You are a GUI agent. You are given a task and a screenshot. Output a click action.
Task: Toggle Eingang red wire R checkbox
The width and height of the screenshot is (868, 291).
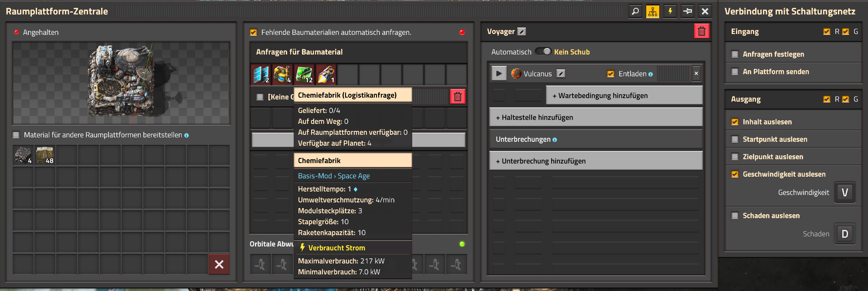827,31
